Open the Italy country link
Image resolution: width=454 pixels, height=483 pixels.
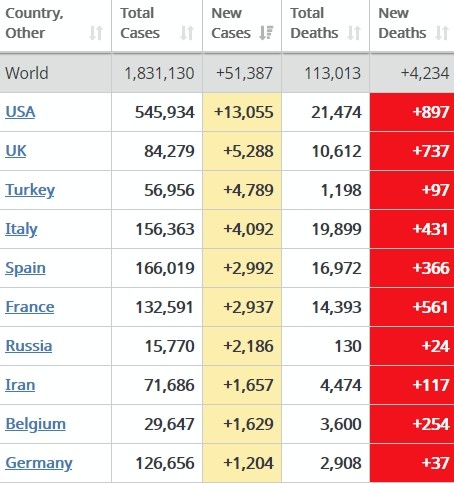21,229
